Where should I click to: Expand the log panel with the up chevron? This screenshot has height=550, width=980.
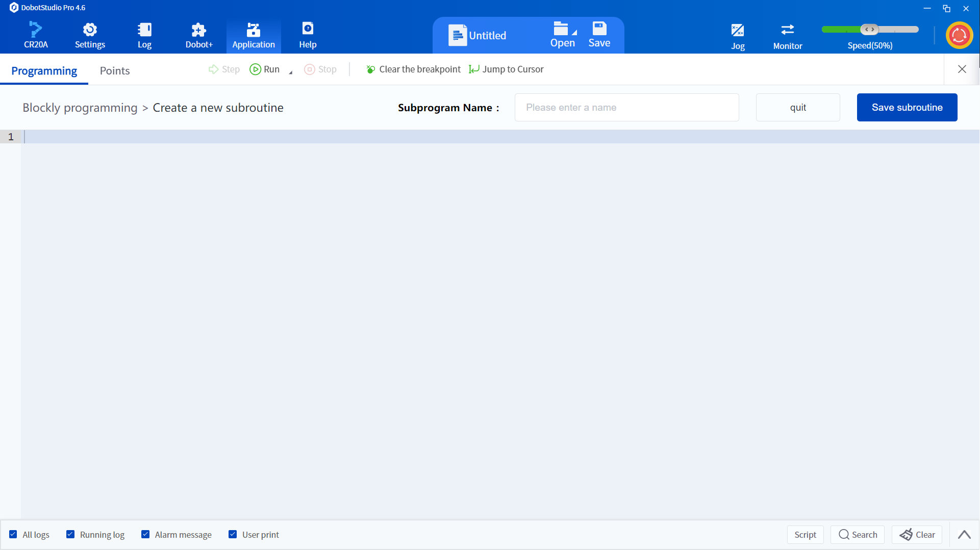tap(964, 535)
